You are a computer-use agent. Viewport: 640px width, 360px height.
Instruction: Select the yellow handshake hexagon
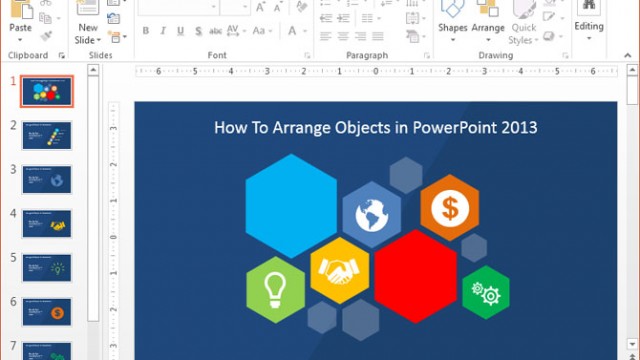[x=340, y=271]
